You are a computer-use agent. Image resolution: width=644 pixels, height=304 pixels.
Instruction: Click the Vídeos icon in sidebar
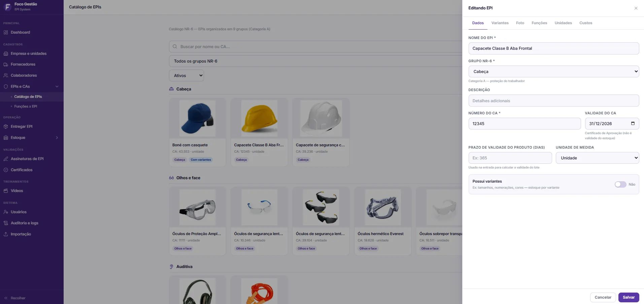[x=6, y=191]
